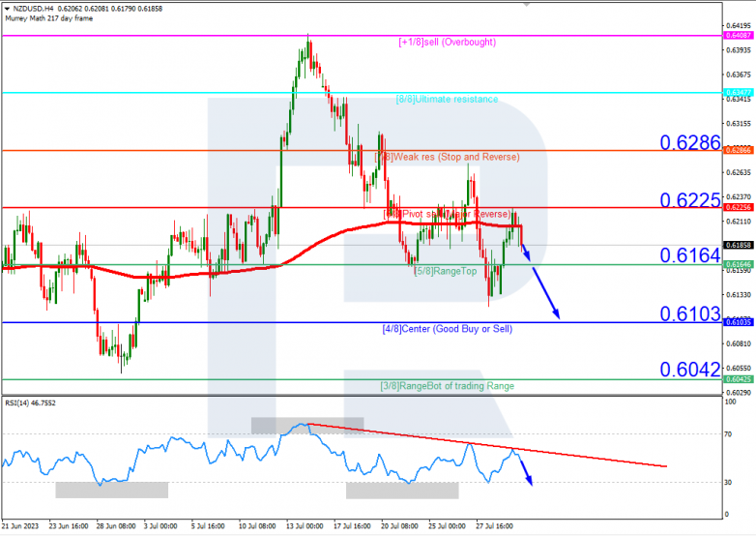Click the 0.64195 value on the price axis
Image resolution: width=756 pixels, height=536 pixels.
[x=739, y=25]
